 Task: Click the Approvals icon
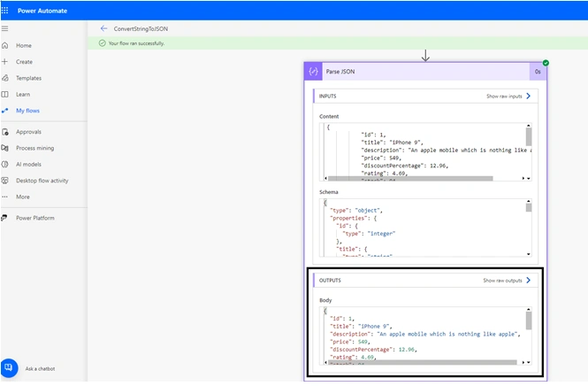tap(5, 132)
